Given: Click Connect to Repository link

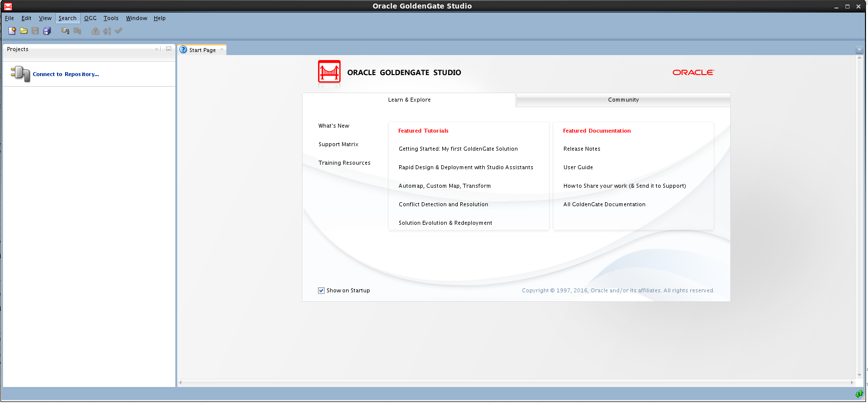Looking at the screenshot, I should (66, 74).
